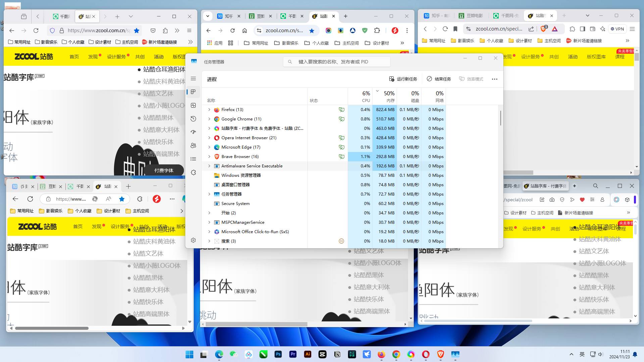The height and width of the screenshot is (362, 644).
Task: Open WeChat from the taskbar
Action: coord(234,354)
